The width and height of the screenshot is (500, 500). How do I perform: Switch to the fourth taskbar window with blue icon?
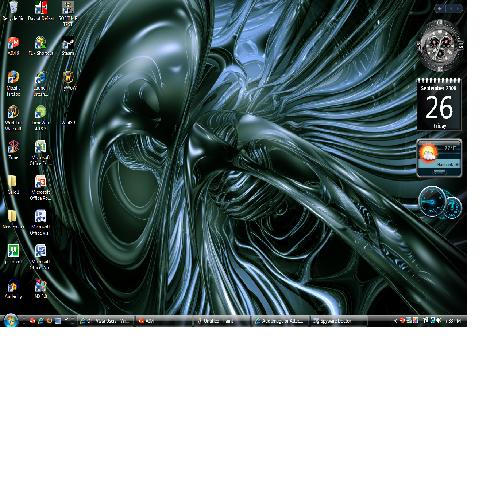[x=281, y=321]
